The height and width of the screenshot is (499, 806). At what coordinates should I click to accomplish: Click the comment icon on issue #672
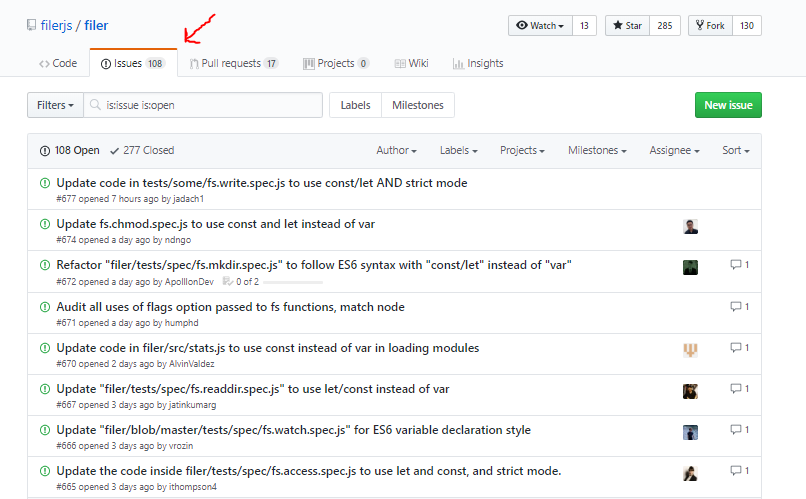[735, 265]
